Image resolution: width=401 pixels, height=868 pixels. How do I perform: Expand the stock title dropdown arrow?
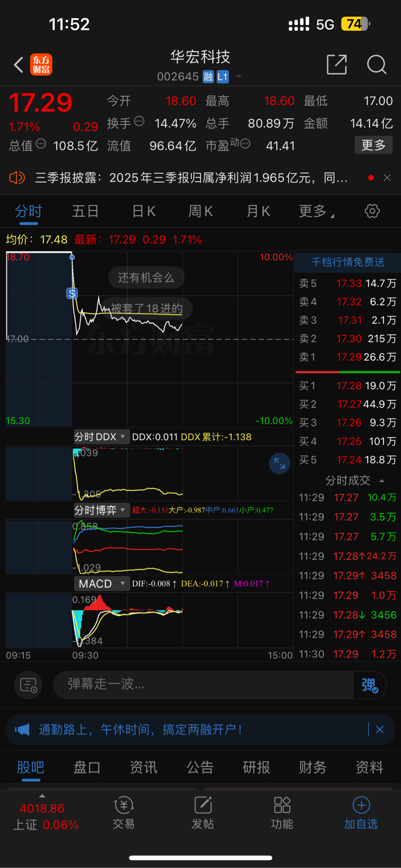(x=239, y=77)
